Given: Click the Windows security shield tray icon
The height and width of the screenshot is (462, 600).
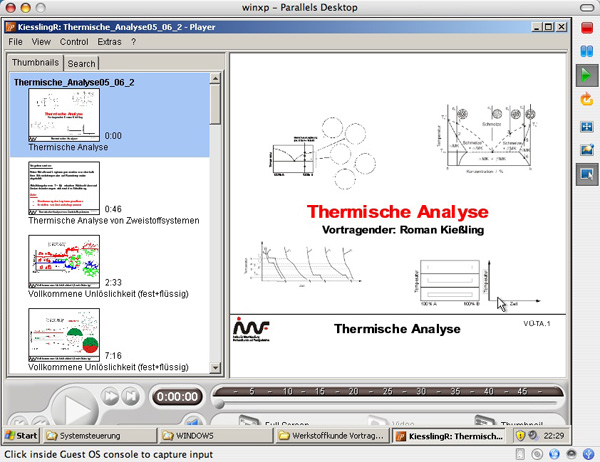Looking at the screenshot, I should click(520, 436).
